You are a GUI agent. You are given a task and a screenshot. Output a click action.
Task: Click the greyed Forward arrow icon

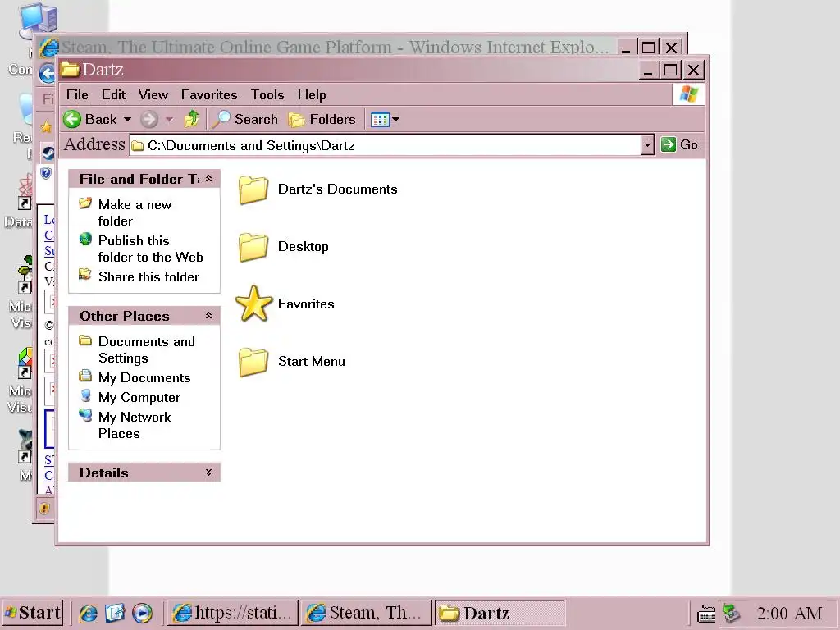click(149, 119)
